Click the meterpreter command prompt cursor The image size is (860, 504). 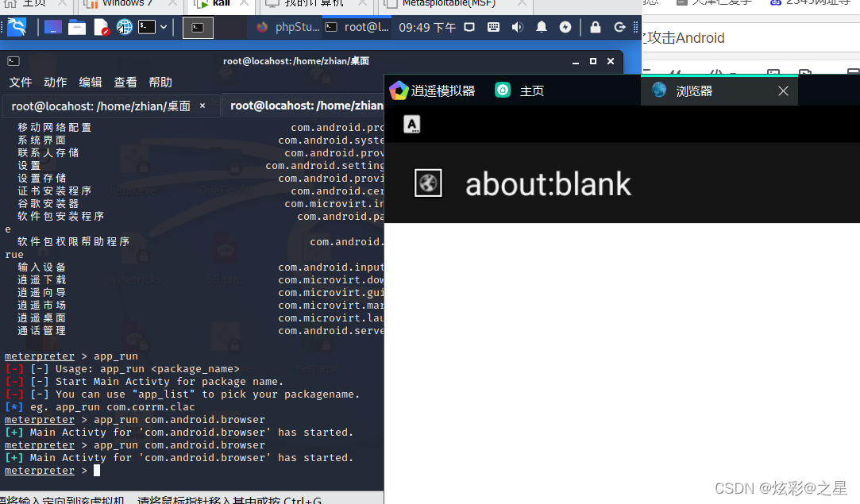(97, 471)
